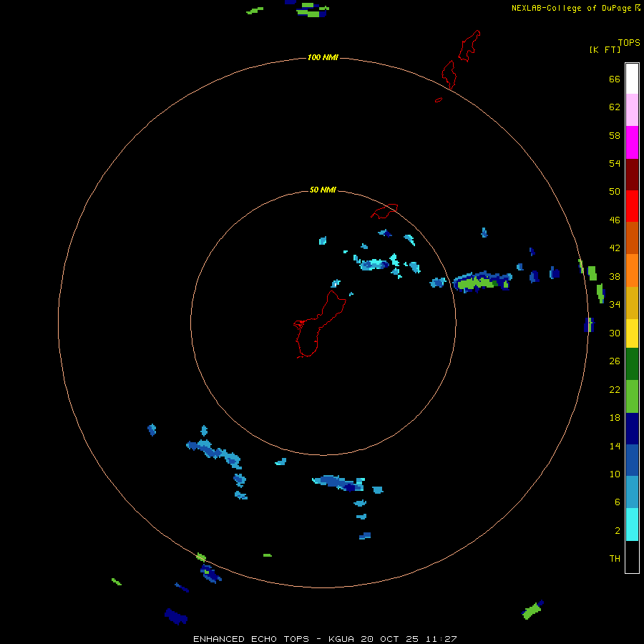Click the legend value "38"
The height and width of the screenshot is (644, 644).
click(x=615, y=277)
